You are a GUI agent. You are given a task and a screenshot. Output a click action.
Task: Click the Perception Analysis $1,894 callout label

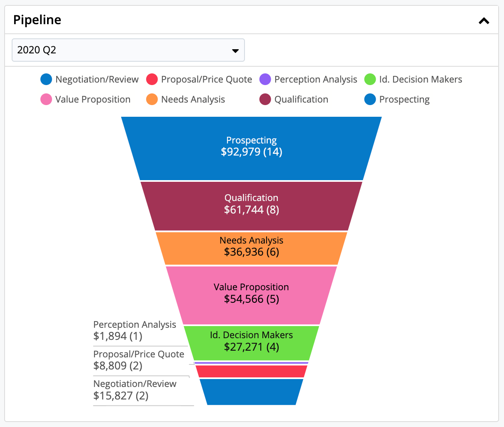coord(135,330)
